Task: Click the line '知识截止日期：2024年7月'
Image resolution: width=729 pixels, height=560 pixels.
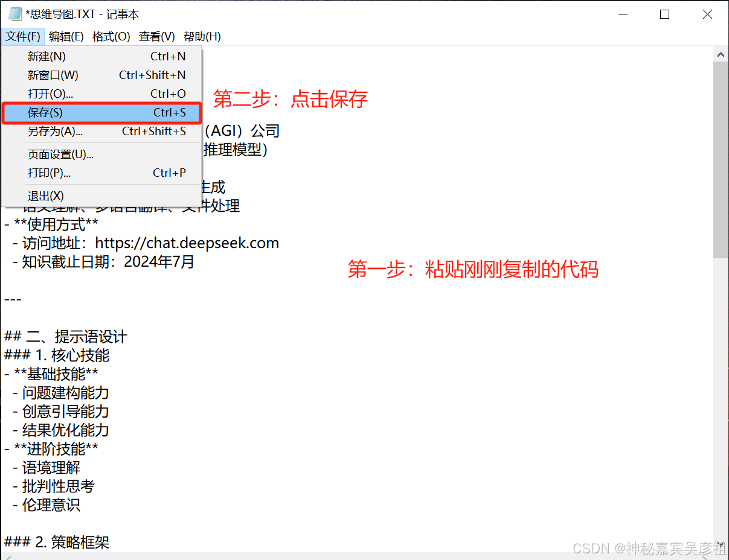Action: click(x=104, y=262)
